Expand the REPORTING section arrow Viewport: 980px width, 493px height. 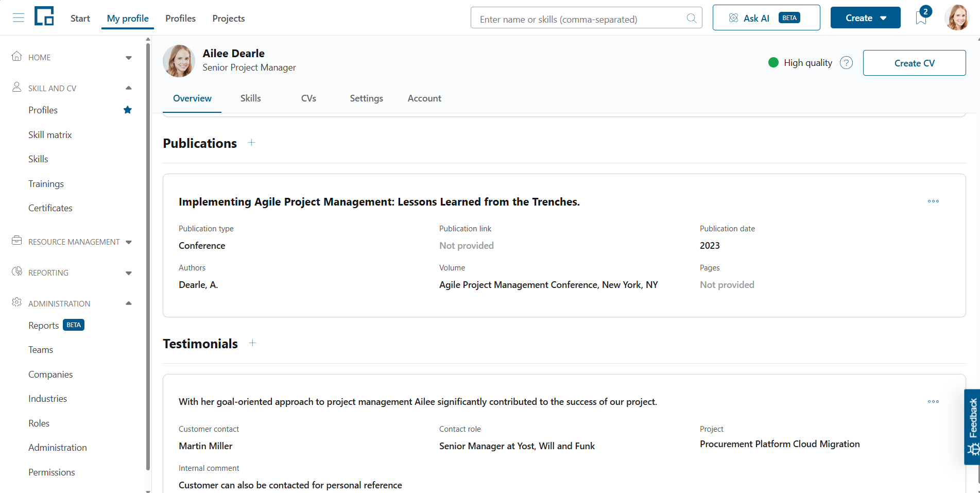129,273
